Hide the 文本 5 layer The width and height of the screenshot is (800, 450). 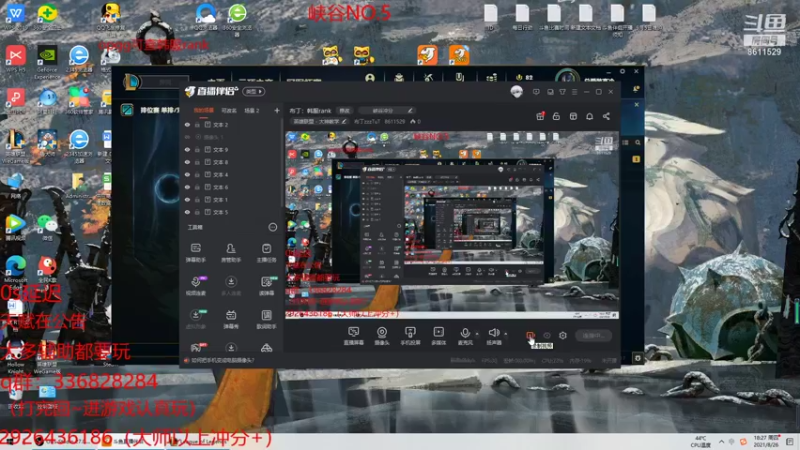187,212
